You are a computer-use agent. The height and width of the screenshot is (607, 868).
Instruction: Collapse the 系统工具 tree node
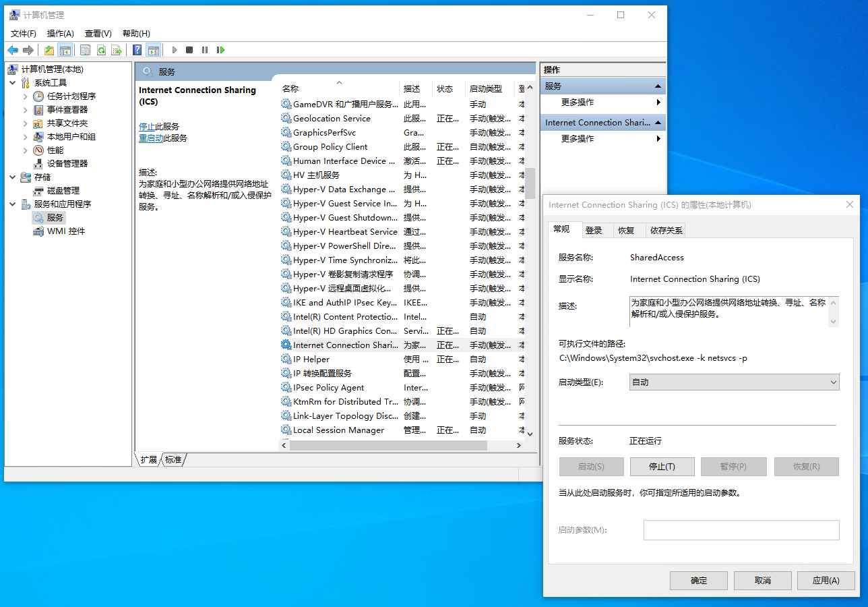click(12, 83)
